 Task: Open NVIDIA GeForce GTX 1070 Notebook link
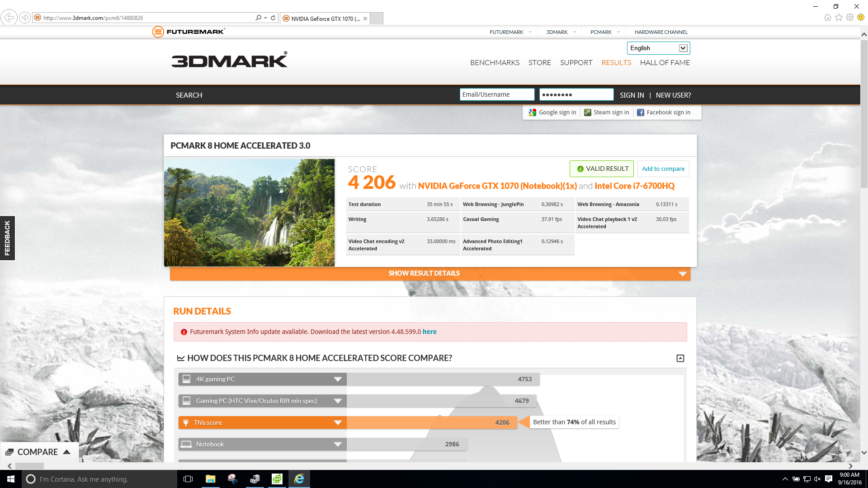click(497, 186)
